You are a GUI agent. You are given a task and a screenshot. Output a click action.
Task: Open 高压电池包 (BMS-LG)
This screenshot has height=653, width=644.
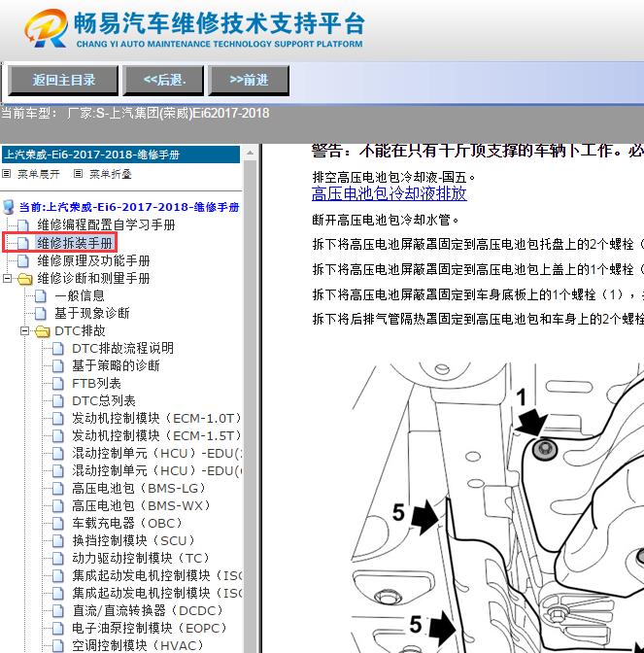[139, 488]
